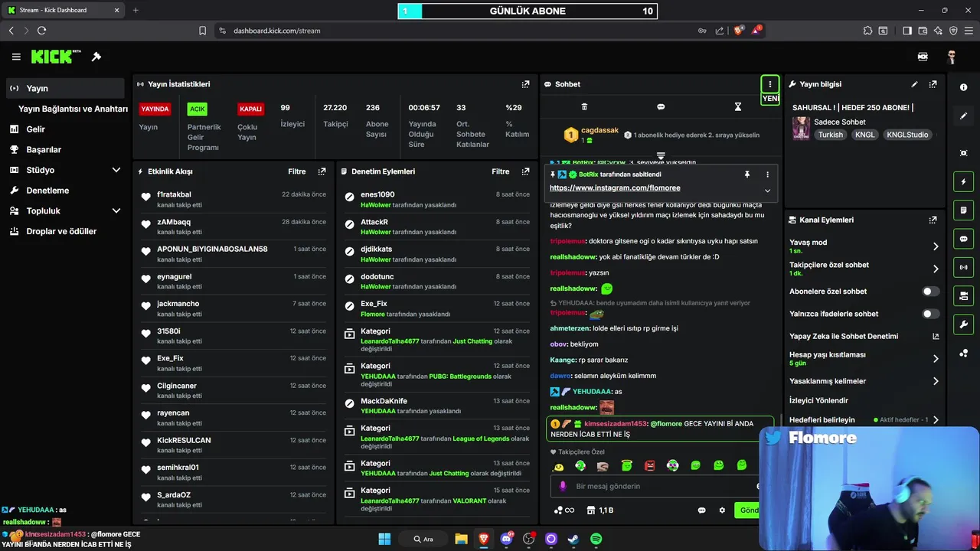
Task: Unpin the BotRix pinned message
Action: tap(746, 174)
